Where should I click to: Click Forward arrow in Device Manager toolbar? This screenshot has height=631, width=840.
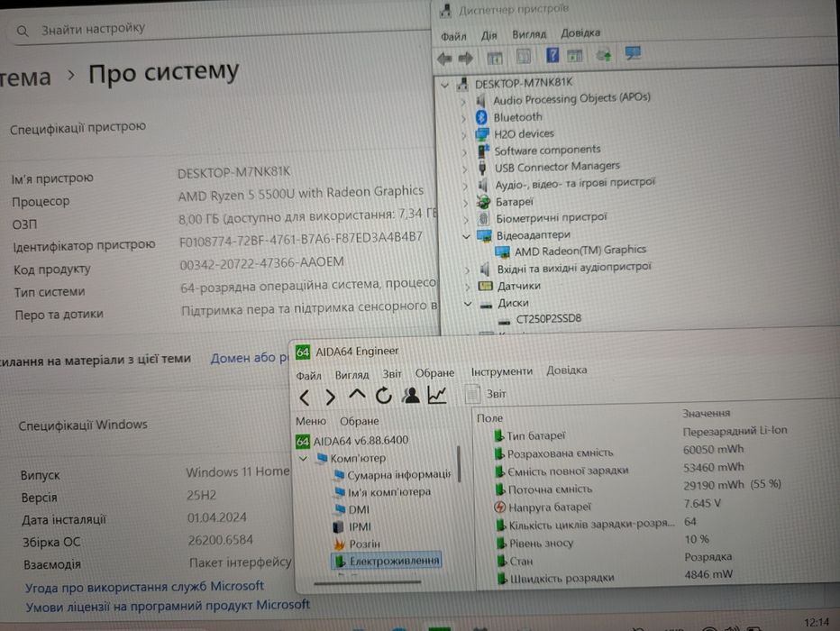pos(466,58)
